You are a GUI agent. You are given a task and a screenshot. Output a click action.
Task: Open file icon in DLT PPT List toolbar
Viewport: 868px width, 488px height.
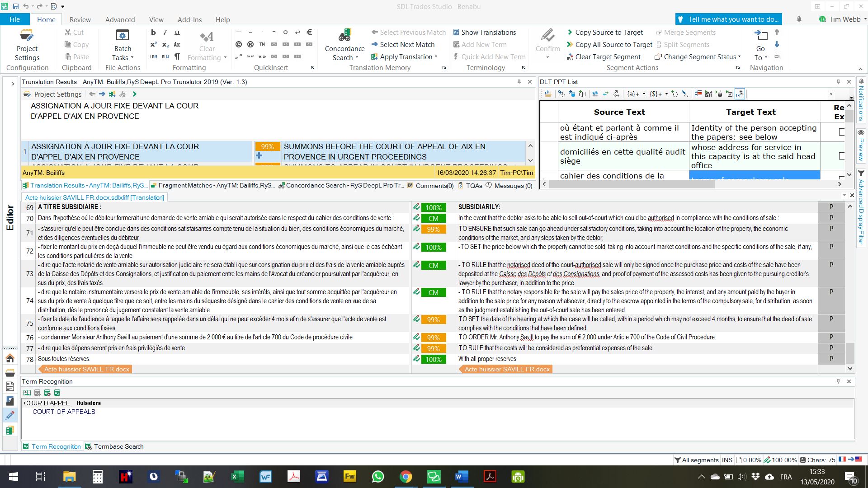[548, 94]
